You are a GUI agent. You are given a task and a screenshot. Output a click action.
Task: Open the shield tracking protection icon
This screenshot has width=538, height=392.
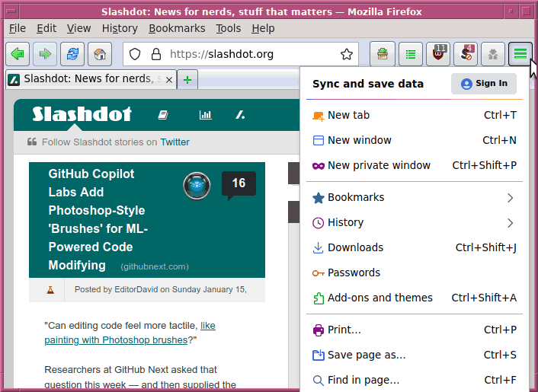click(x=135, y=54)
